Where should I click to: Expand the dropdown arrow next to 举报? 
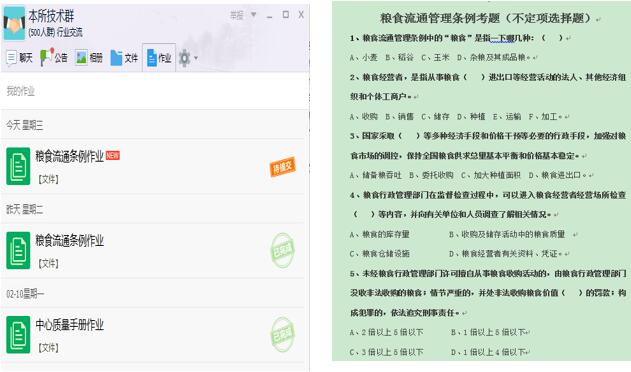254,15
